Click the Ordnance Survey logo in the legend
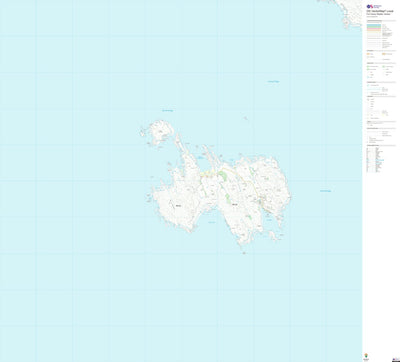 [374, 6]
